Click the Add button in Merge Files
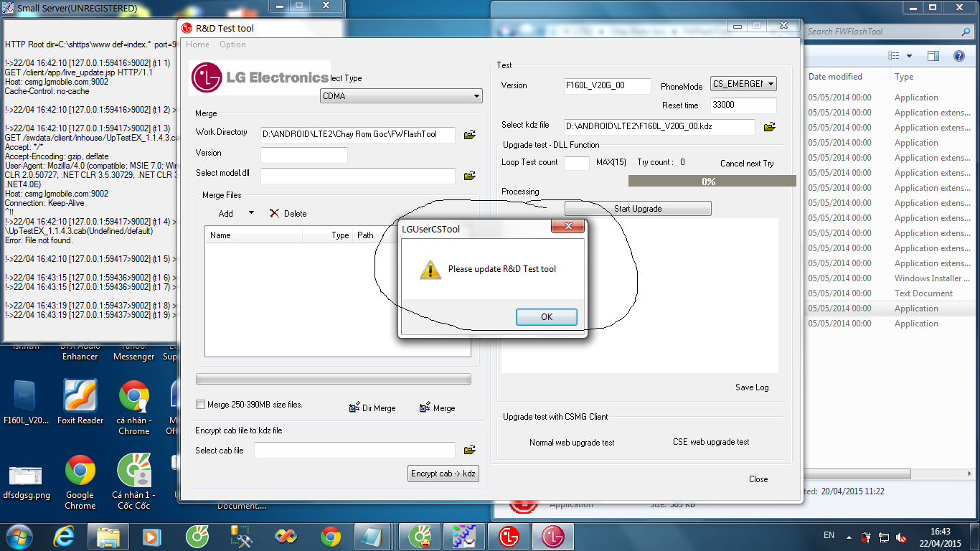Image resolution: width=980 pixels, height=551 pixels. point(226,213)
